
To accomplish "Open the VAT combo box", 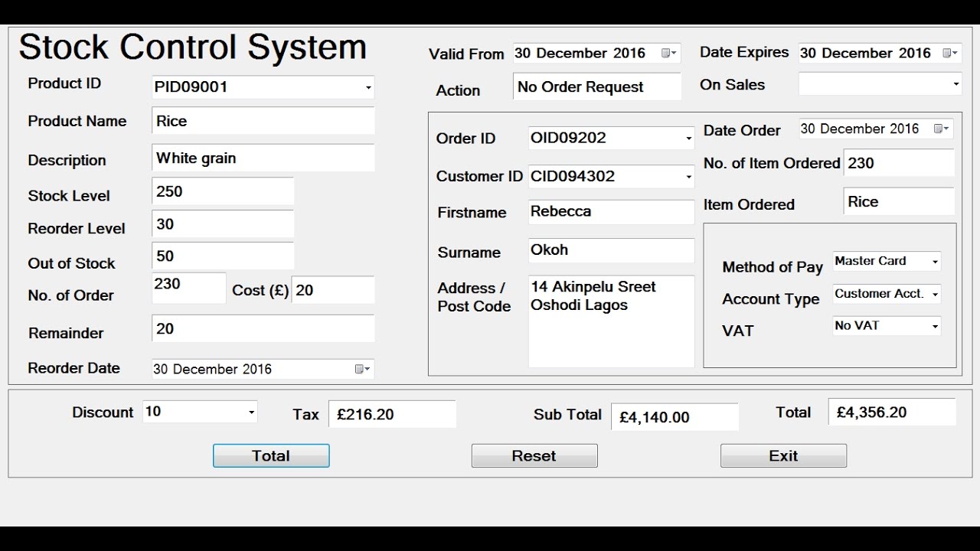I will [887, 326].
